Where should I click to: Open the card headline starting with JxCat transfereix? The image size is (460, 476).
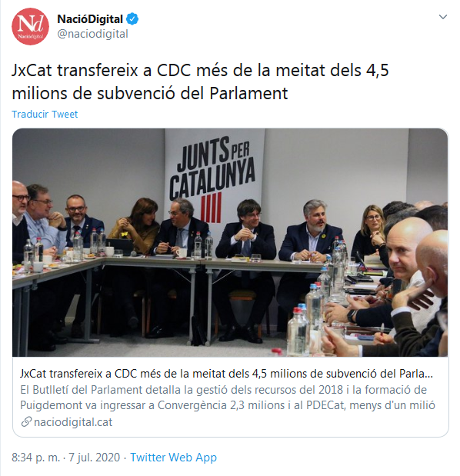pyautogui.click(x=226, y=374)
